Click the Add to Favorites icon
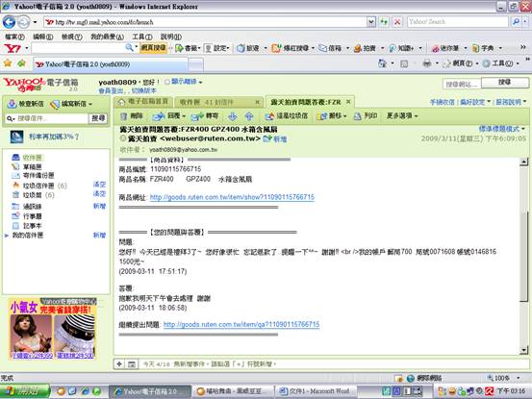 tap(22, 63)
